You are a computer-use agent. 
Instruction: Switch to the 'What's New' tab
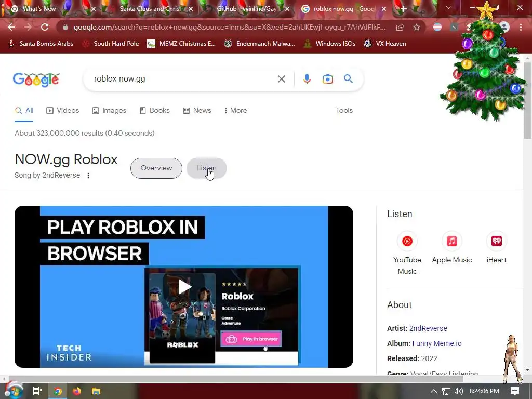click(39, 9)
